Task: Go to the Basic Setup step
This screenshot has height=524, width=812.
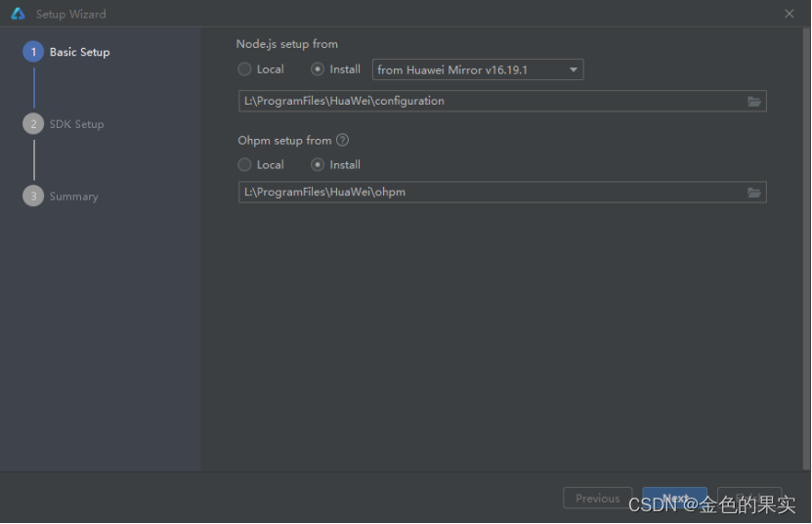Action: click(x=66, y=52)
